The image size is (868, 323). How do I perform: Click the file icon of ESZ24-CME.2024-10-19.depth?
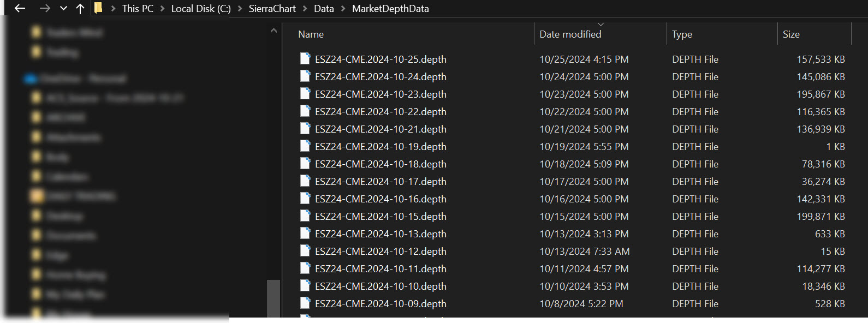pos(305,146)
